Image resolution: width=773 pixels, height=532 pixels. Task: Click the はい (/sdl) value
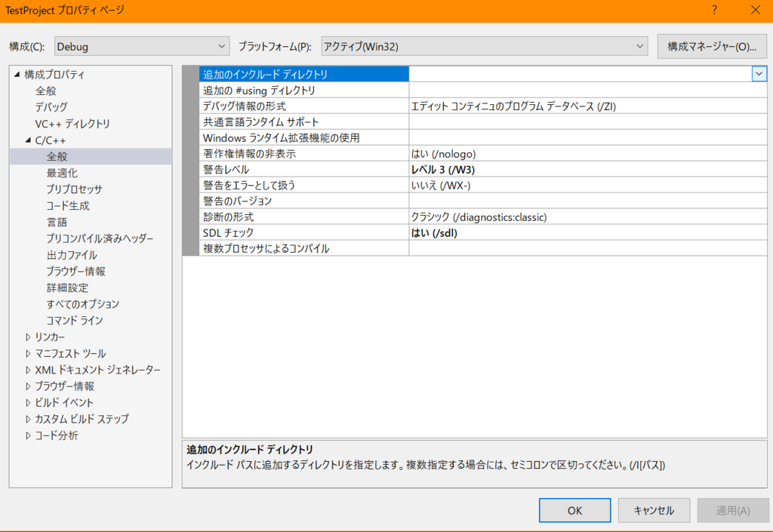tap(434, 232)
